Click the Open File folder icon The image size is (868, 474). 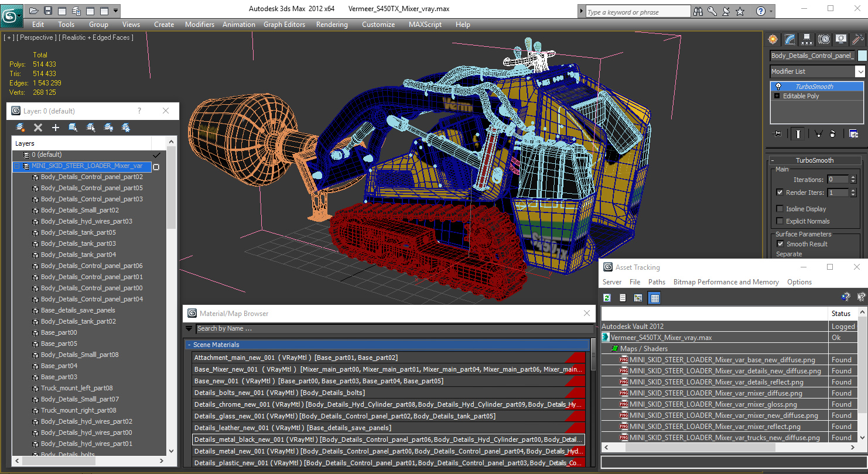point(34,11)
